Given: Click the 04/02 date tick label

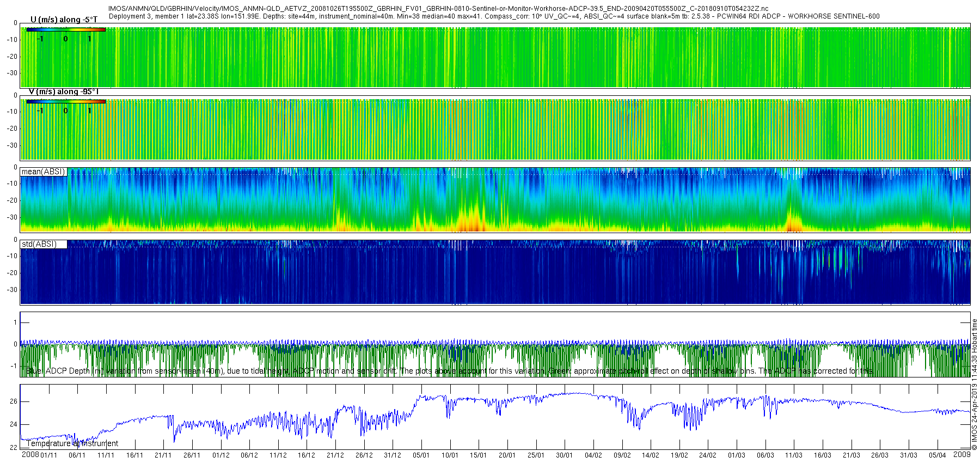Looking at the screenshot, I should pyautogui.click(x=593, y=455).
